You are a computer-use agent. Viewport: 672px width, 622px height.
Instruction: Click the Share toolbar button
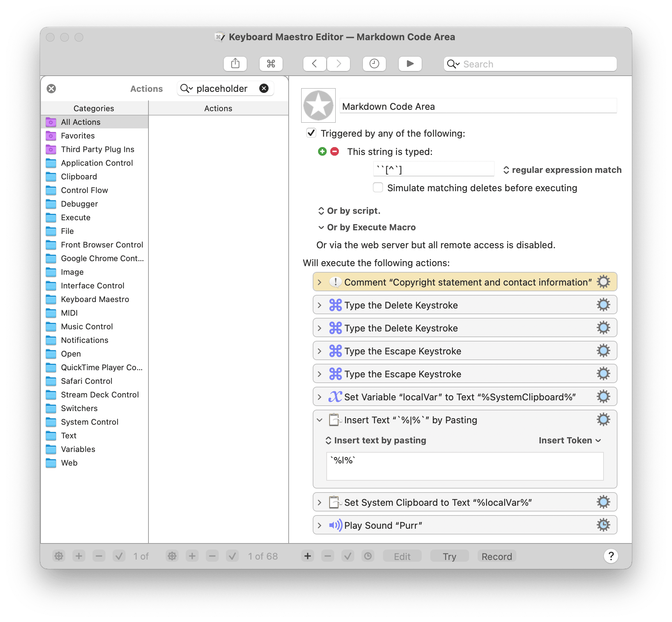tap(235, 64)
